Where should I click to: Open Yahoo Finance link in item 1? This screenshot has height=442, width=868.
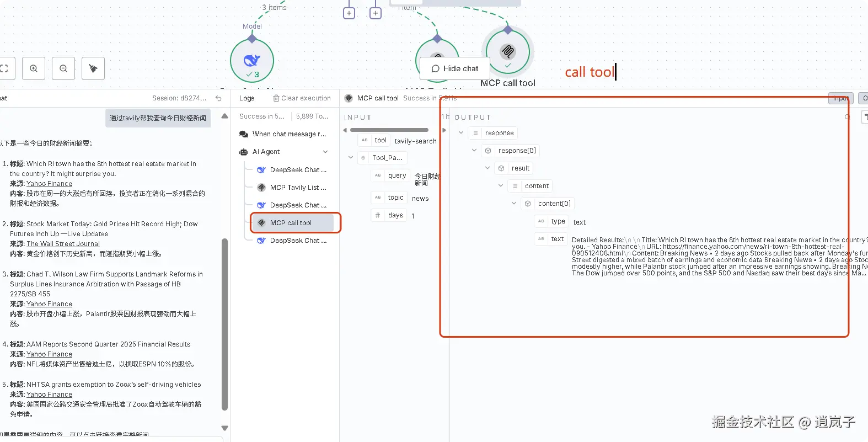(x=49, y=184)
